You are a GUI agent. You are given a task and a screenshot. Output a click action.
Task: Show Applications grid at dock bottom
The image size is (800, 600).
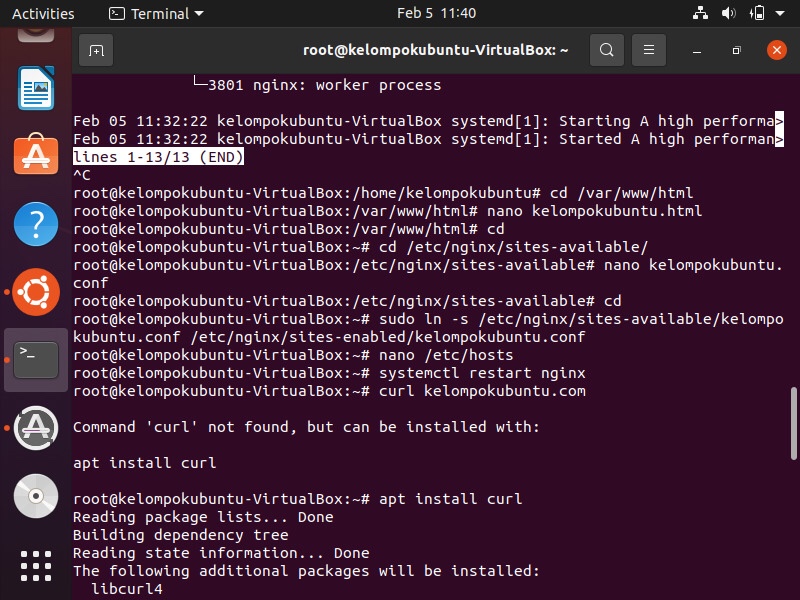pos(36,564)
